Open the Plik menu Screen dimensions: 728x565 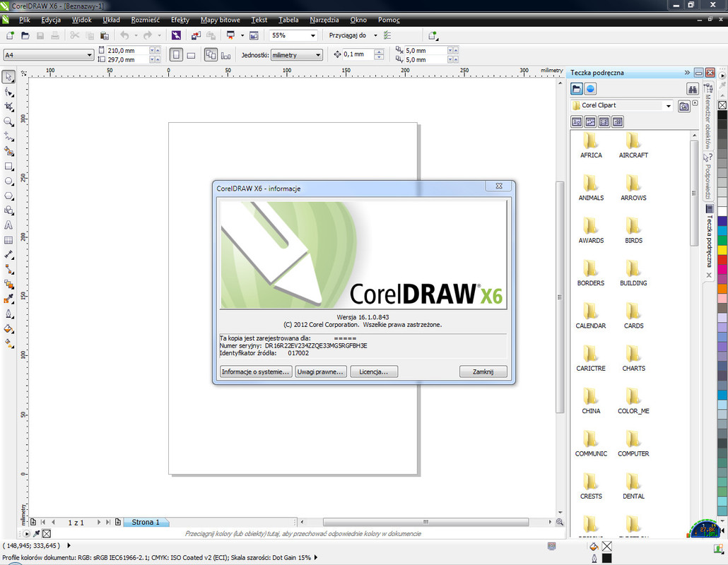pyautogui.click(x=25, y=20)
